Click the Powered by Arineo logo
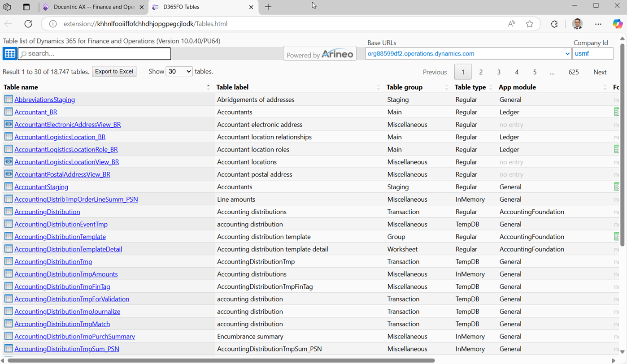The width and height of the screenshot is (627, 364). tap(320, 53)
